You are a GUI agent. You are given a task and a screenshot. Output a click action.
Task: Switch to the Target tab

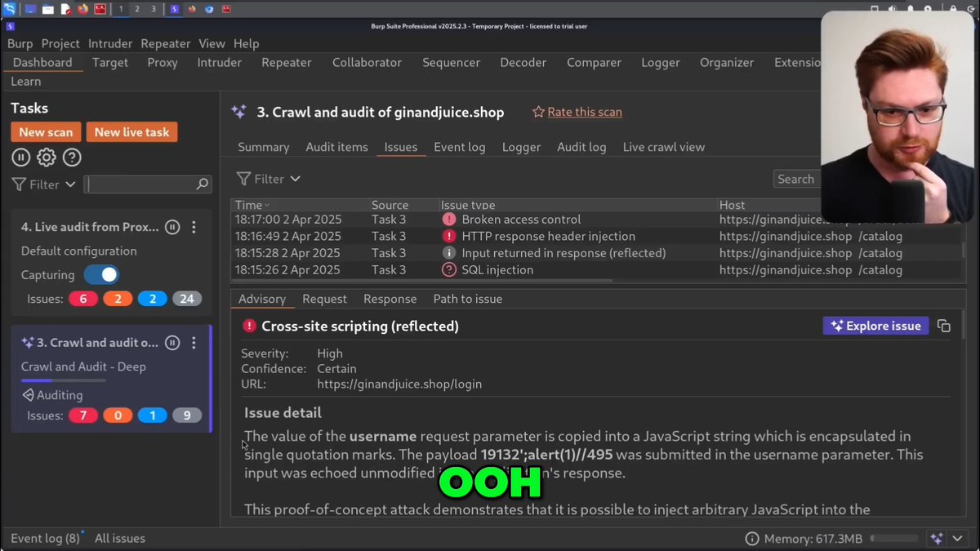pyautogui.click(x=110, y=62)
